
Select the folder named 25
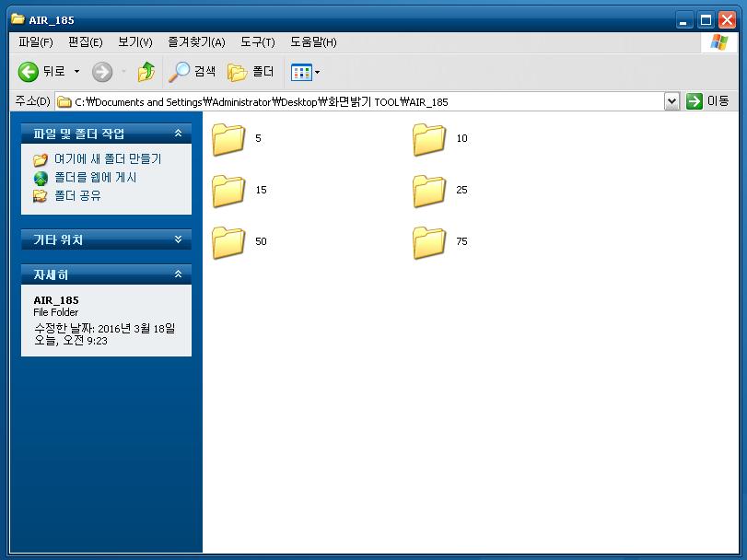(x=440, y=191)
